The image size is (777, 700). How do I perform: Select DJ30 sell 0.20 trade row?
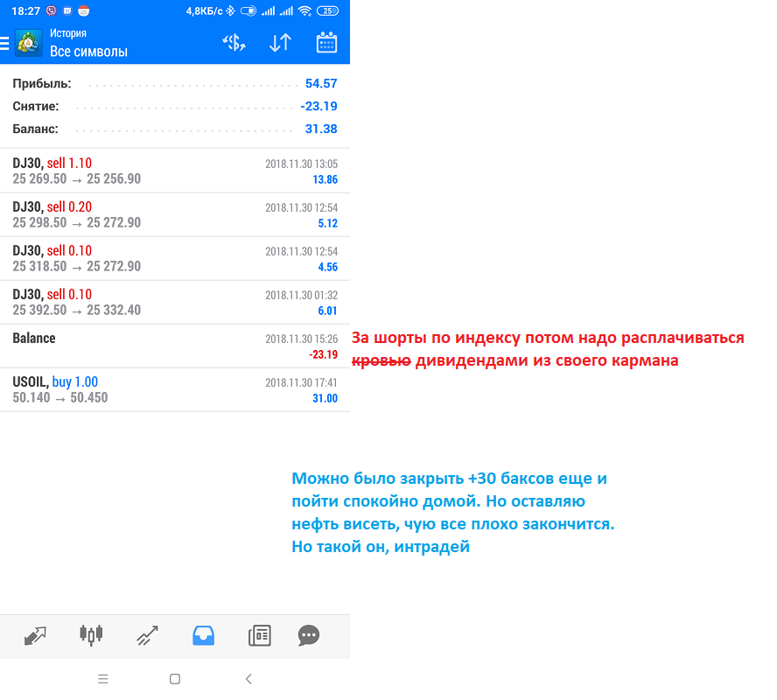pos(175,214)
